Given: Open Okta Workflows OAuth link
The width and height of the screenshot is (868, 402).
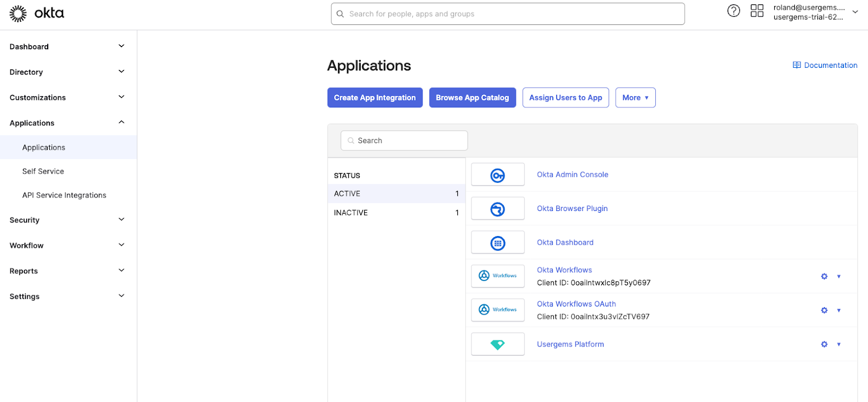Looking at the screenshot, I should tap(577, 304).
